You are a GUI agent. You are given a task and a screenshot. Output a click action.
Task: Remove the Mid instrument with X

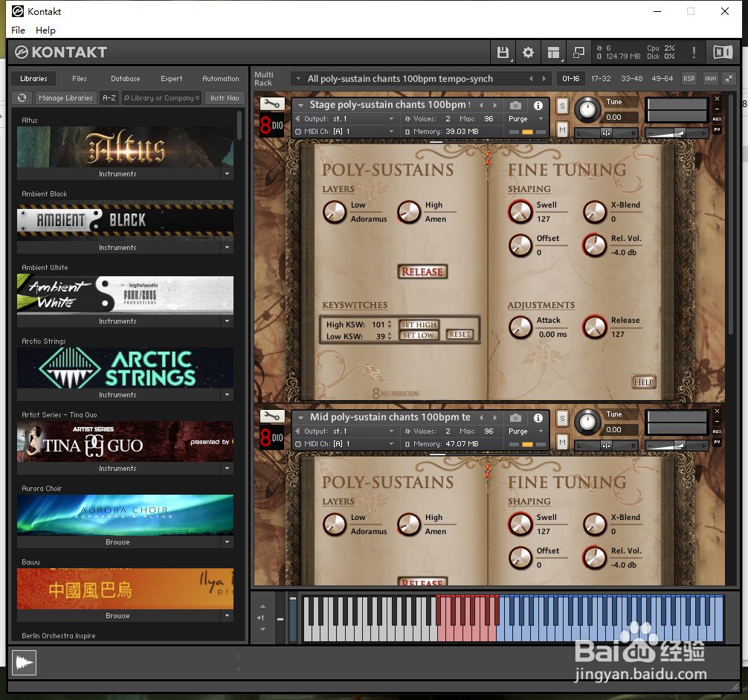click(717, 411)
